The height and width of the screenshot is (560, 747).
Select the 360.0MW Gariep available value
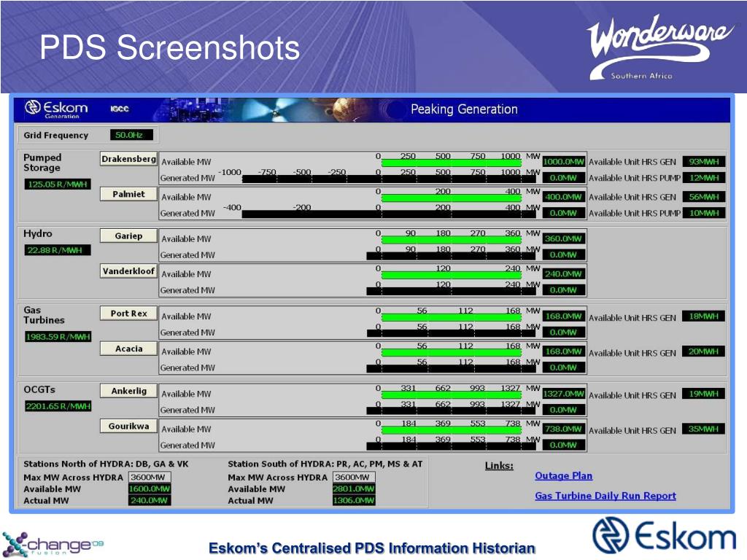click(x=564, y=238)
